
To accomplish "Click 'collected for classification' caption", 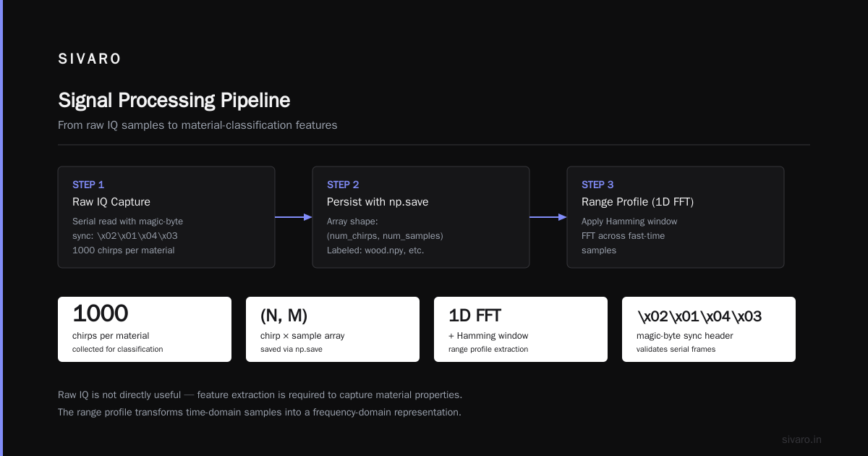I will click(x=117, y=350).
